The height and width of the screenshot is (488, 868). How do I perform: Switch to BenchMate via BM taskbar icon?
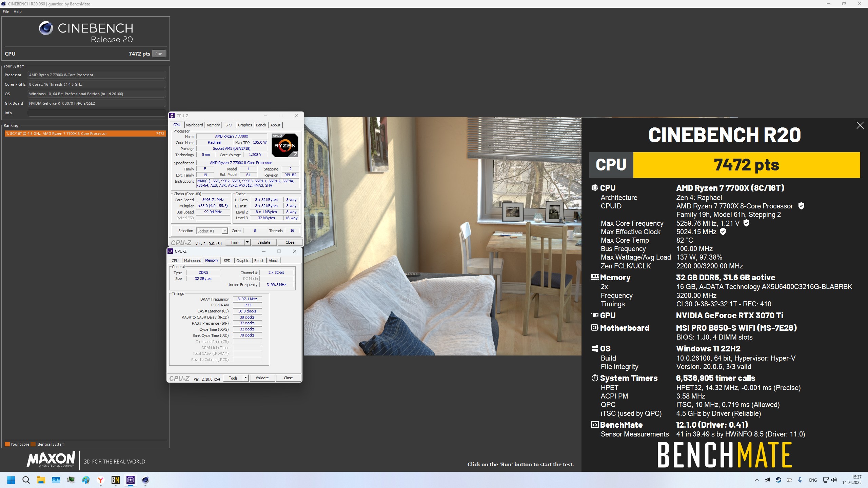[x=116, y=480]
